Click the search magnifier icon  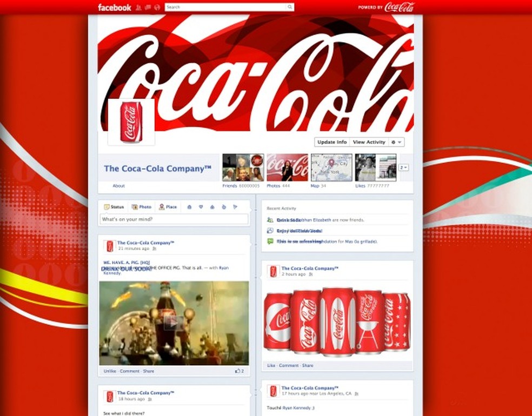[290, 7]
